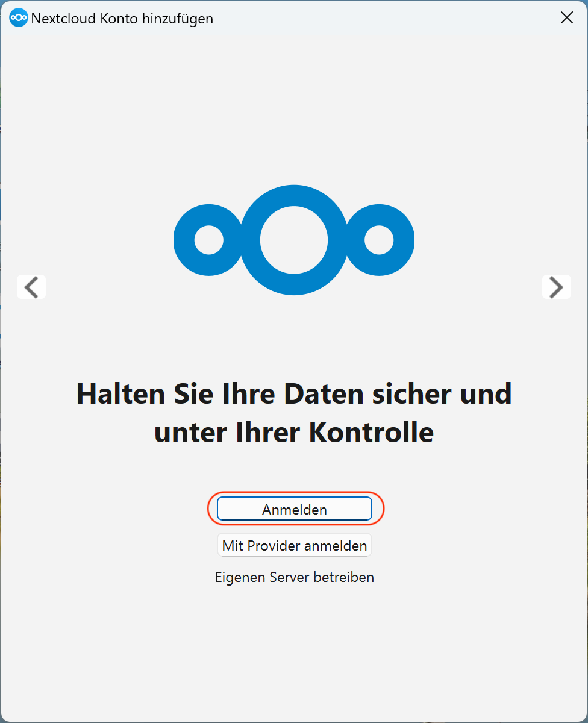Close the Nextcloud Konto hinzufügen window
Screen dimensions: 588x723
(567, 18)
